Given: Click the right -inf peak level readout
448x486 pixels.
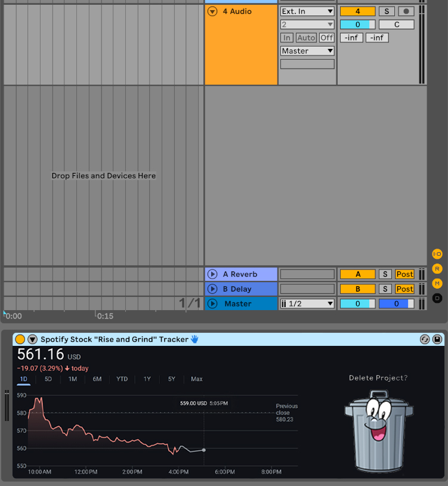Looking at the screenshot, I should coord(377,38).
